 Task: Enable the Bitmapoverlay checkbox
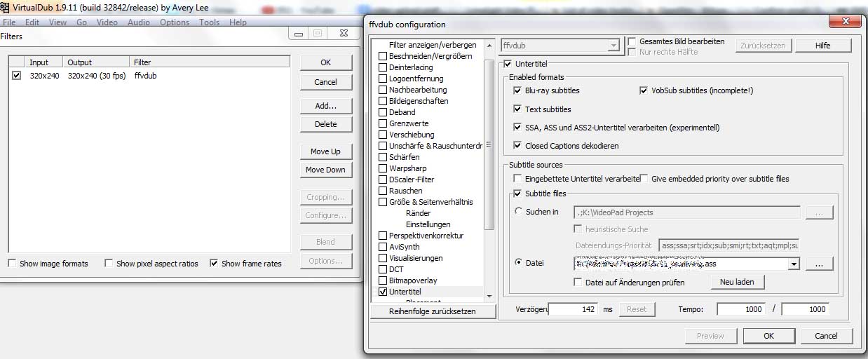coord(383,280)
